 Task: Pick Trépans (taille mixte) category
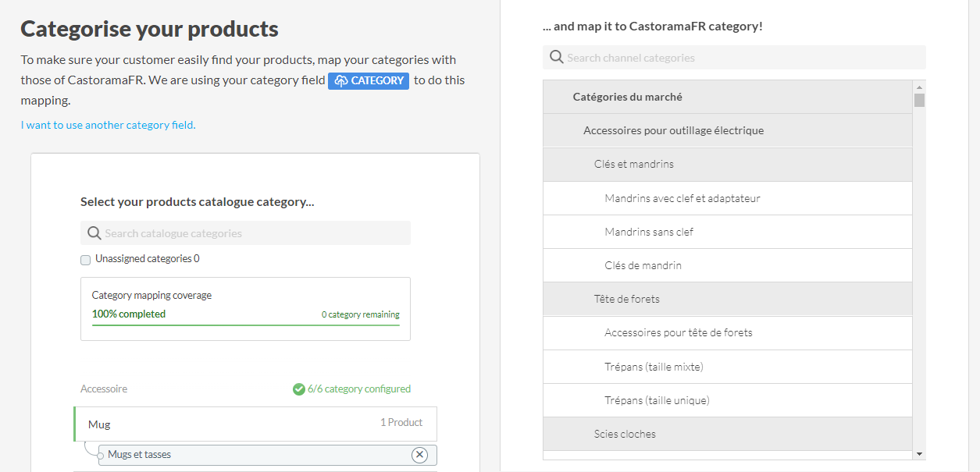[x=654, y=367]
